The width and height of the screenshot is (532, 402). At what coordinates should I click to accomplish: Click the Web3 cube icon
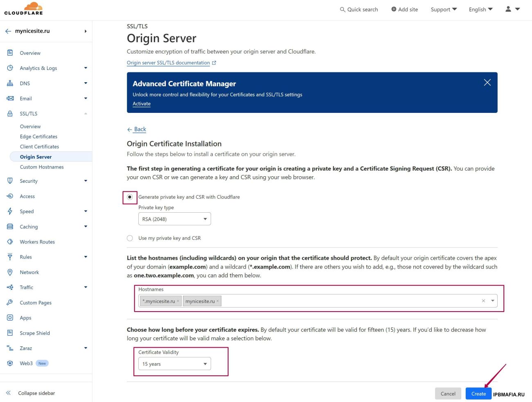pyautogui.click(x=10, y=363)
